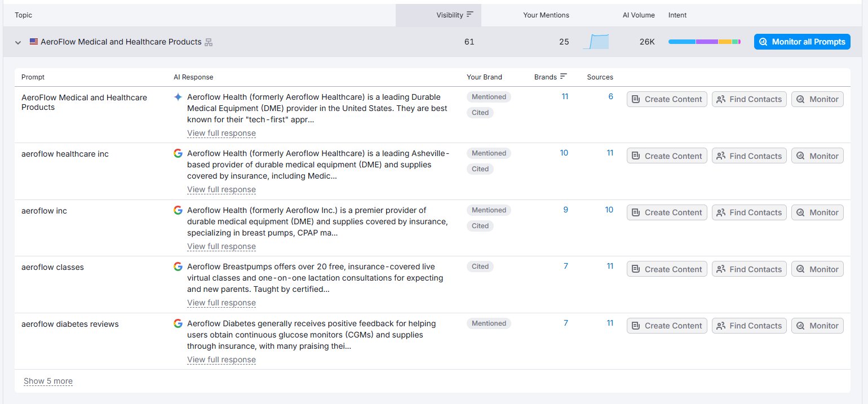View full response for aeroflow diabetes reviews

tap(222, 360)
